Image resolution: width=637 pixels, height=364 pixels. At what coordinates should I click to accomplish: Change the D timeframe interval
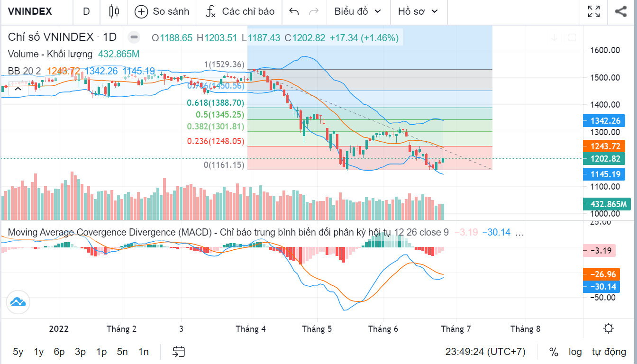[x=86, y=11]
